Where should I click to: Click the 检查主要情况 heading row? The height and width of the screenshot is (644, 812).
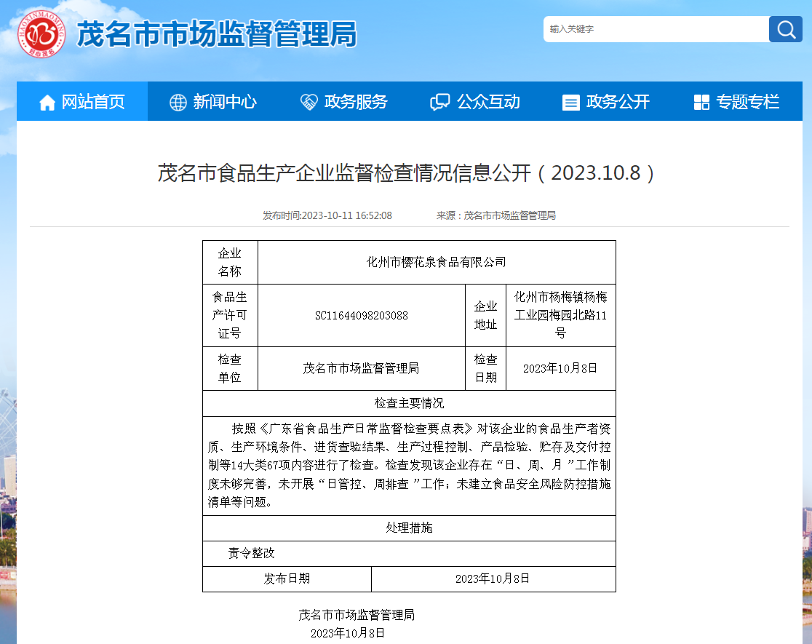(409, 403)
